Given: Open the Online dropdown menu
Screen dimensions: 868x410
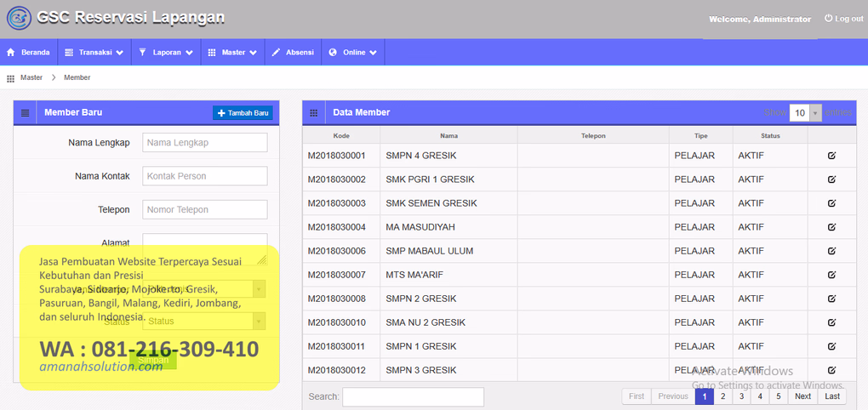Looking at the screenshot, I should point(352,53).
